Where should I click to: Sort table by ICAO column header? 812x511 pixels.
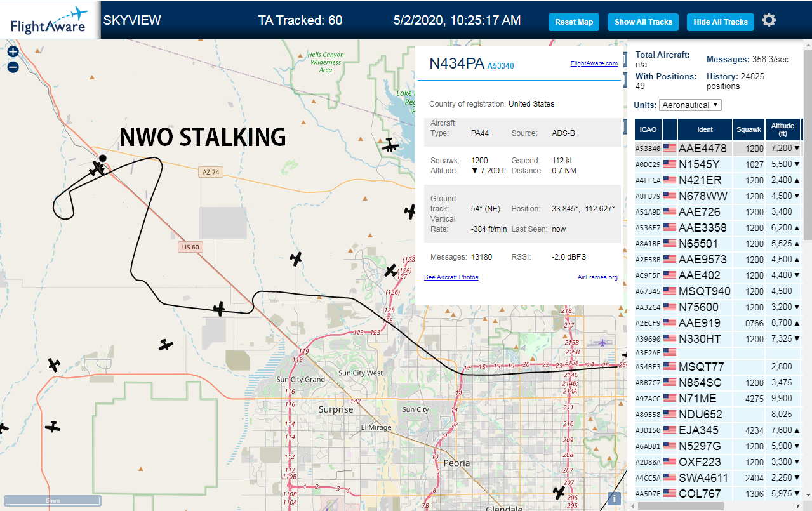(x=648, y=129)
